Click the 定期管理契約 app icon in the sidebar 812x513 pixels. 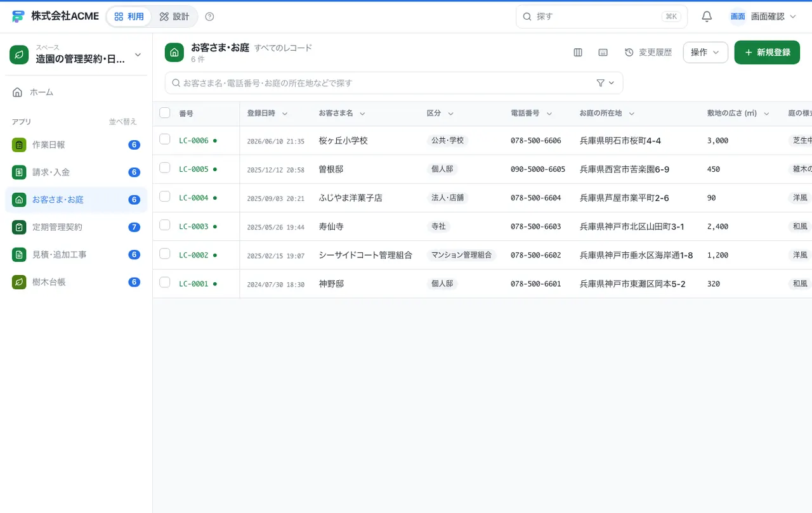tap(19, 227)
